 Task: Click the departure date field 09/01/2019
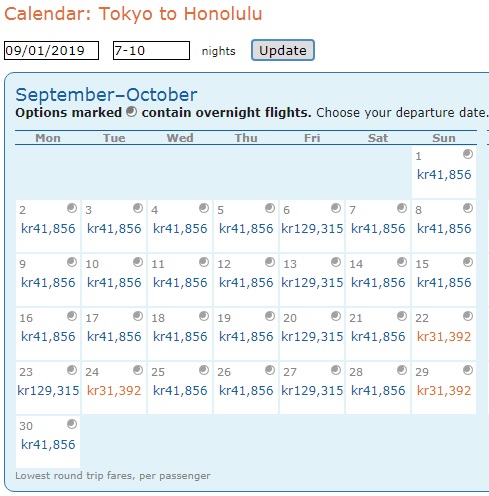(x=51, y=51)
